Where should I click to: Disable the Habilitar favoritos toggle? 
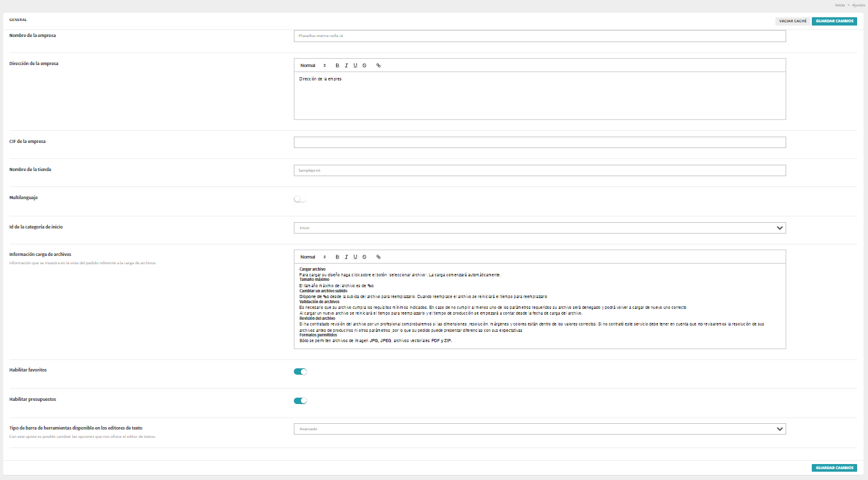300,371
